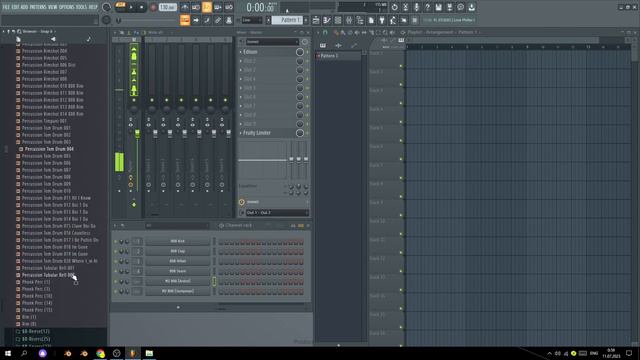Open the TOOLS menu
Image resolution: width=640 pixels, height=360 pixels.
(81, 7)
